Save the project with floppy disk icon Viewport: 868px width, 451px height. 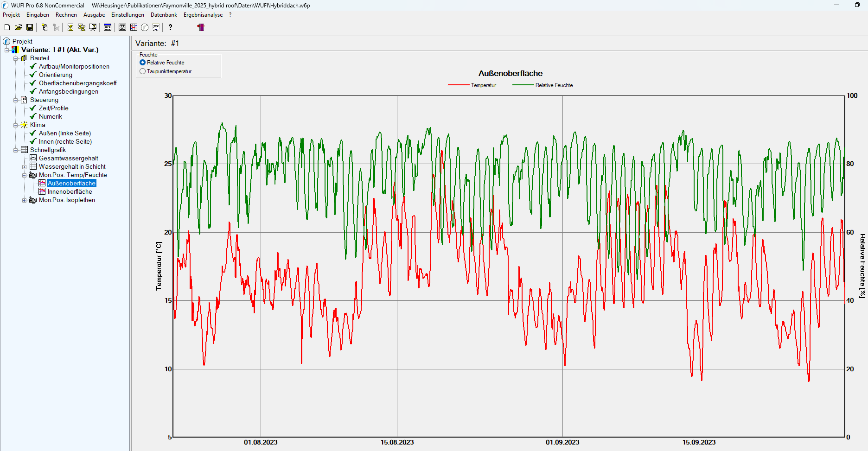pyautogui.click(x=30, y=27)
